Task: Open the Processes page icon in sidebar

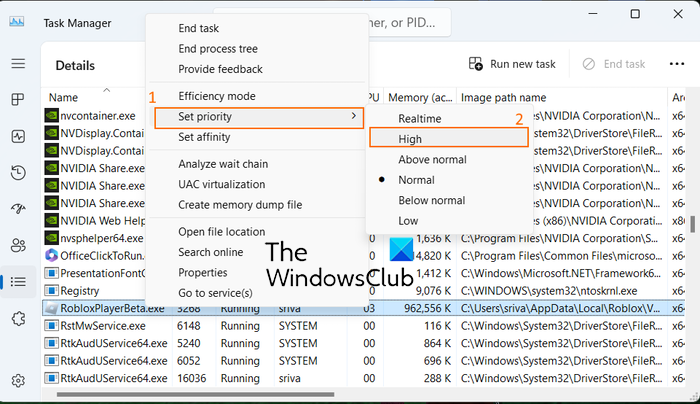Action: (18, 99)
